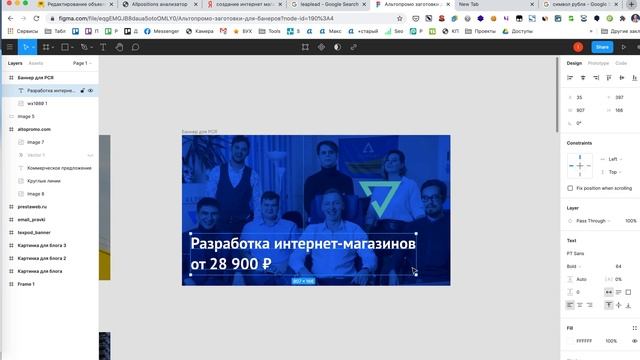Select the Pen tool in the toolbar
This screenshot has width=640, height=360.
click(x=84, y=47)
